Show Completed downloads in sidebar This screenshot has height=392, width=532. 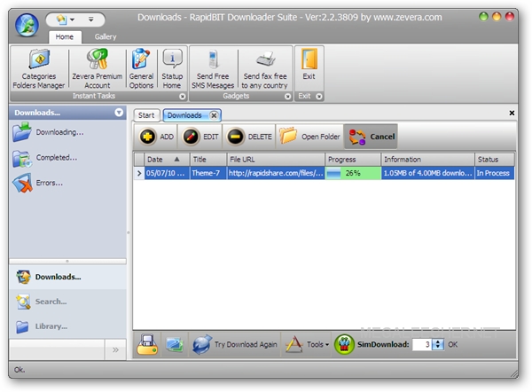[45, 158]
